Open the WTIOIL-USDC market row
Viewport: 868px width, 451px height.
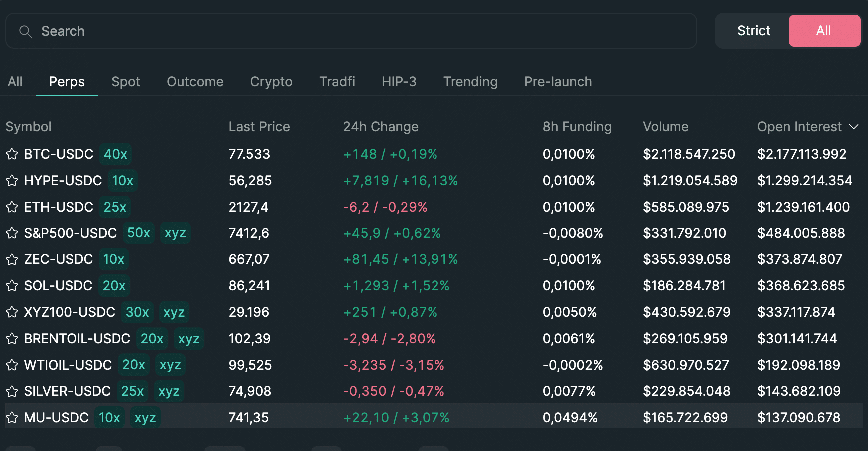pyautogui.click(x=434, y=365)
